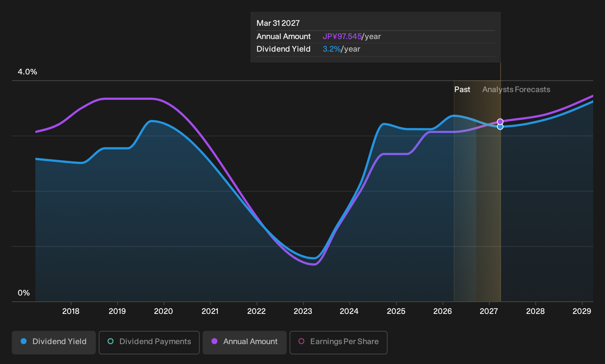Click the 2022 x-axis label
The height and width of the screenshot is (364, 605).
click(256, 311)
